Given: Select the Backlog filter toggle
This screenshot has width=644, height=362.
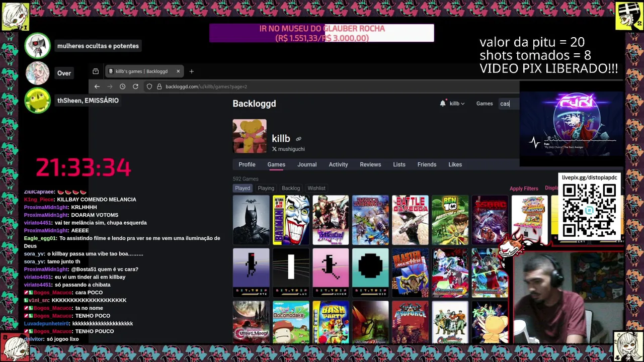Looking at the screenshot, I should [x=291, y=188].
